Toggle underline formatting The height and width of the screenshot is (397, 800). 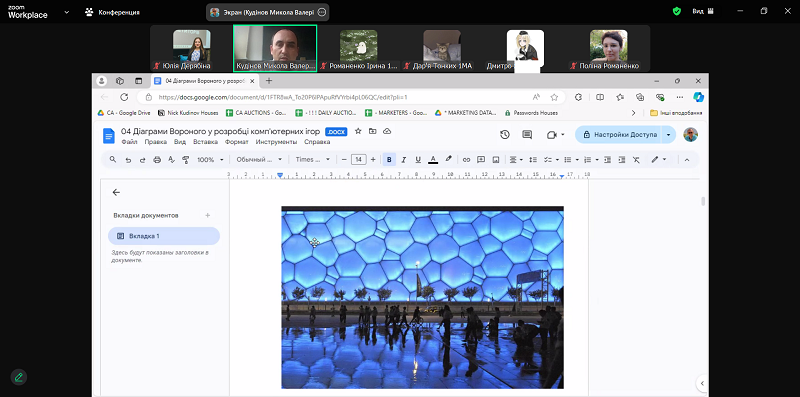[418, 160]
